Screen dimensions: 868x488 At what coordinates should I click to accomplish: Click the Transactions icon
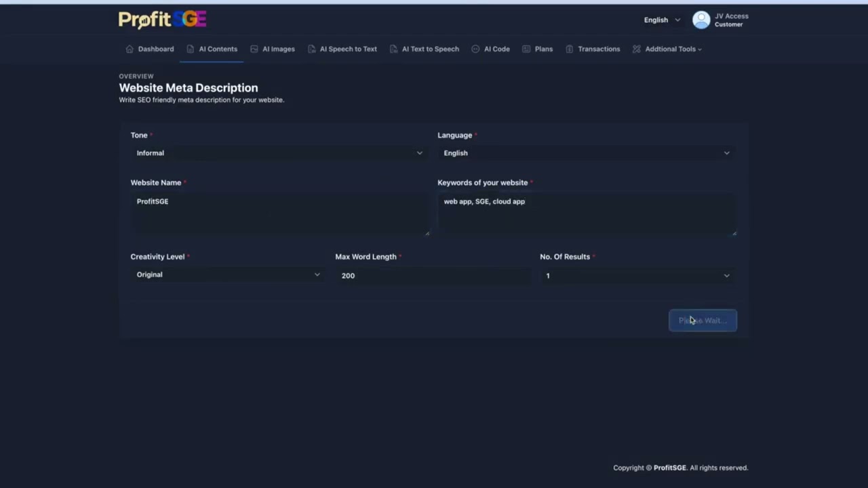point(570,49)
